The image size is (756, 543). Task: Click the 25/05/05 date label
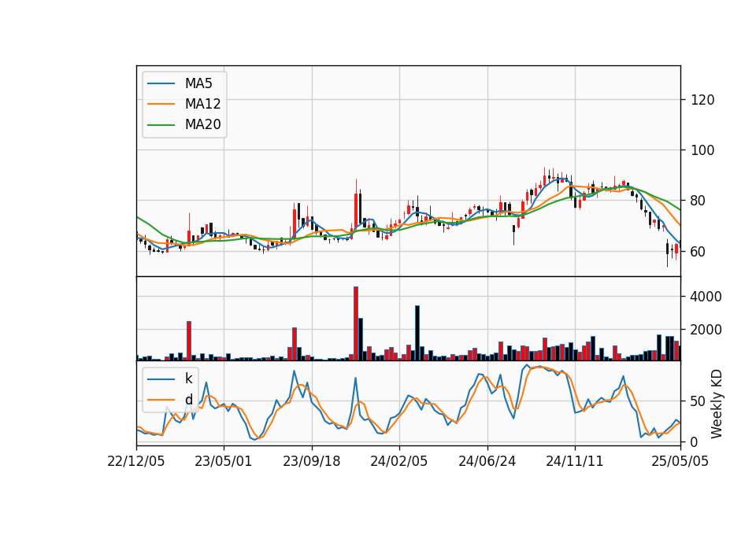pos(680,461)
